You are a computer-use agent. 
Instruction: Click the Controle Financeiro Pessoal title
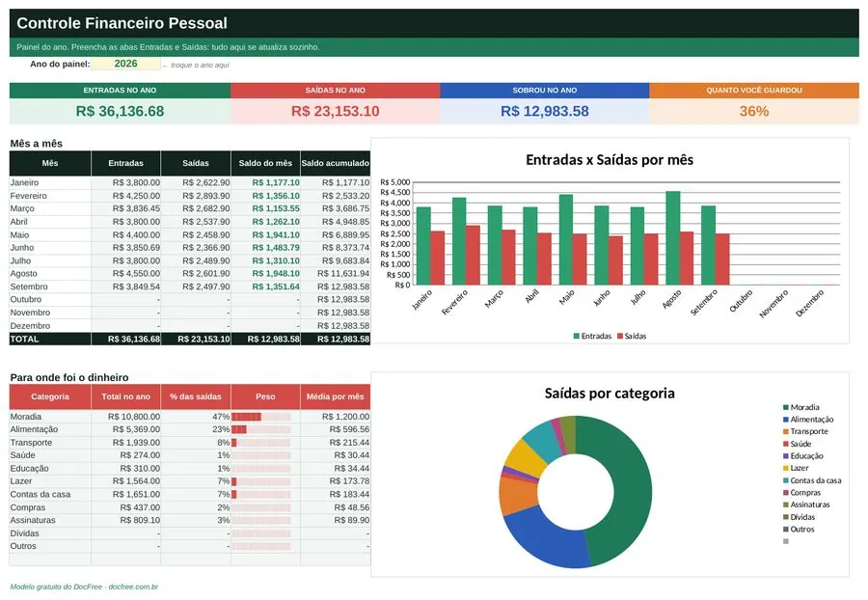[122, 23]
